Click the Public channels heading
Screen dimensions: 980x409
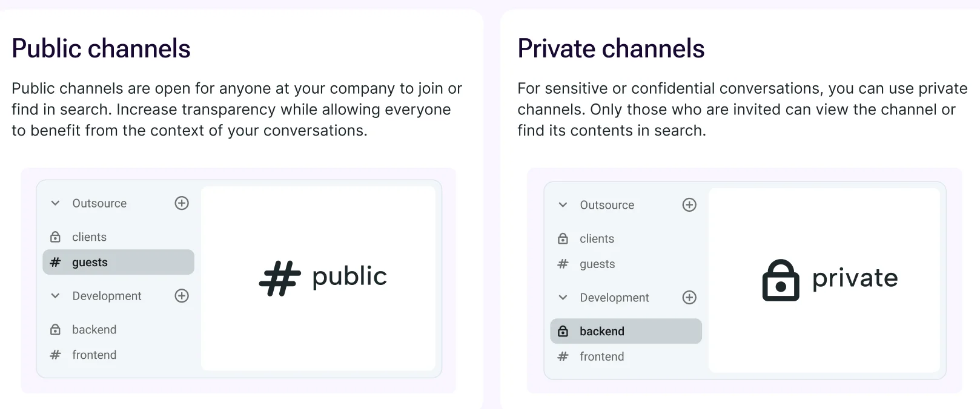click(101, 48)
